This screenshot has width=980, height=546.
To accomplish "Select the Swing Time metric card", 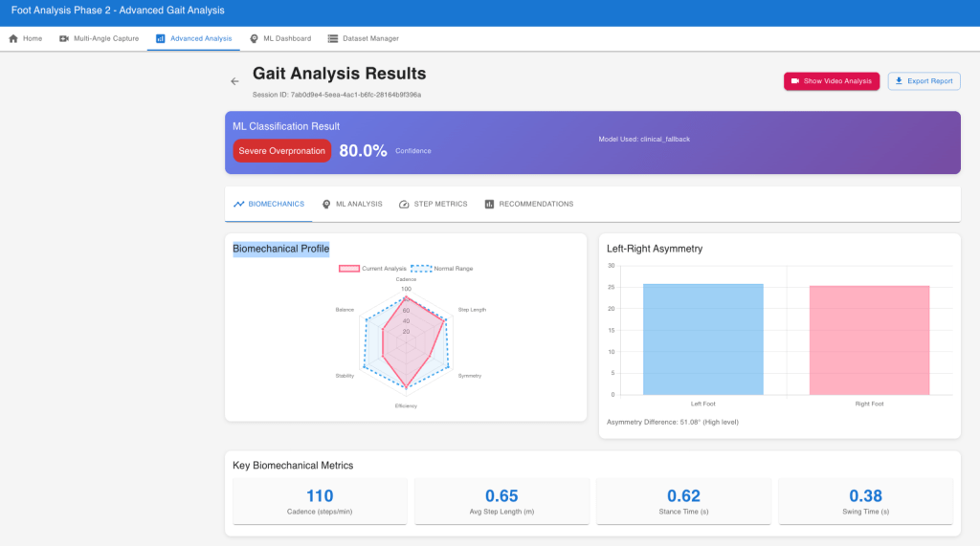I will [x=865, y=502].
